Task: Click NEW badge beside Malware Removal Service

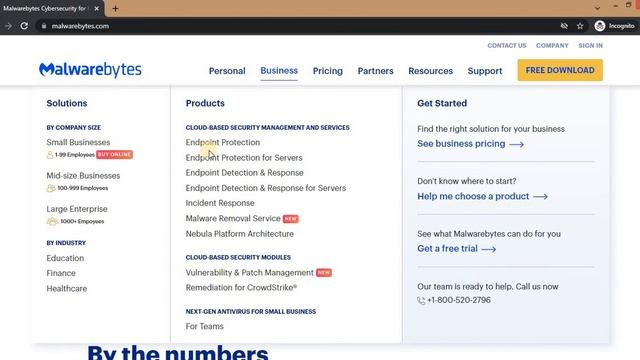Action: 291,219
